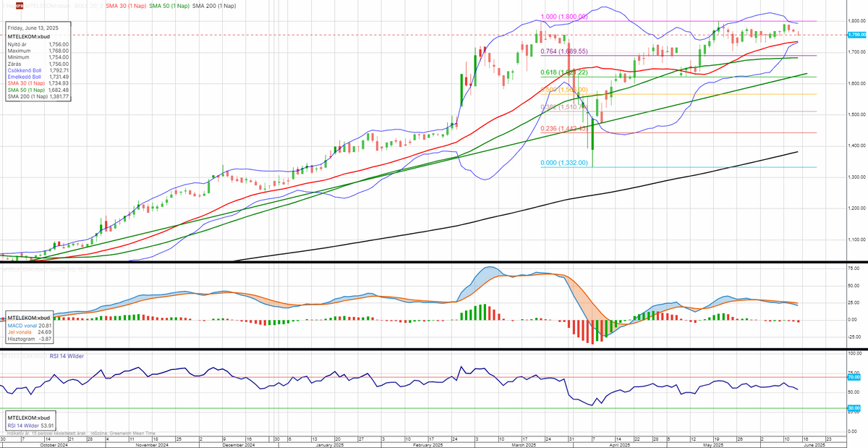
Task: Click the Hisztogram -3.87 row
Action: point(29,337)
